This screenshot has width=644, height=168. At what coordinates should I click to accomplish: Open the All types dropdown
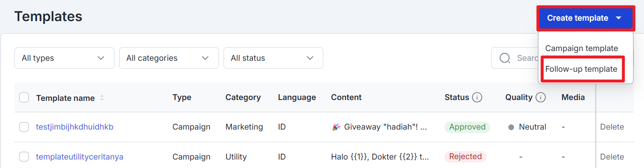pyautogui.click(x=64, y=58)
